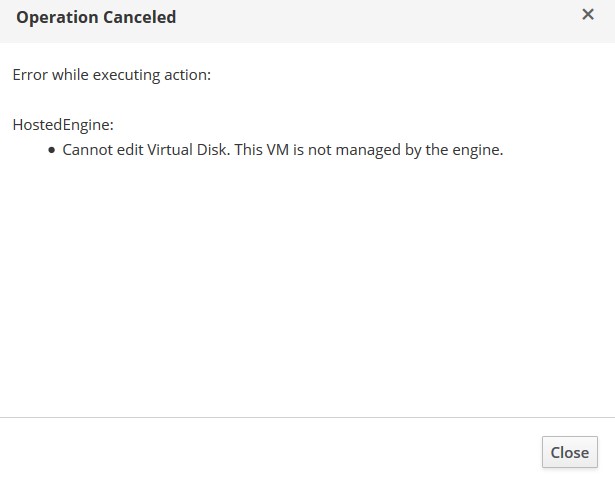Dismiss dialog with the X icon
The width and height of the screenshot is (615, 486).
(x=588, y=15)
